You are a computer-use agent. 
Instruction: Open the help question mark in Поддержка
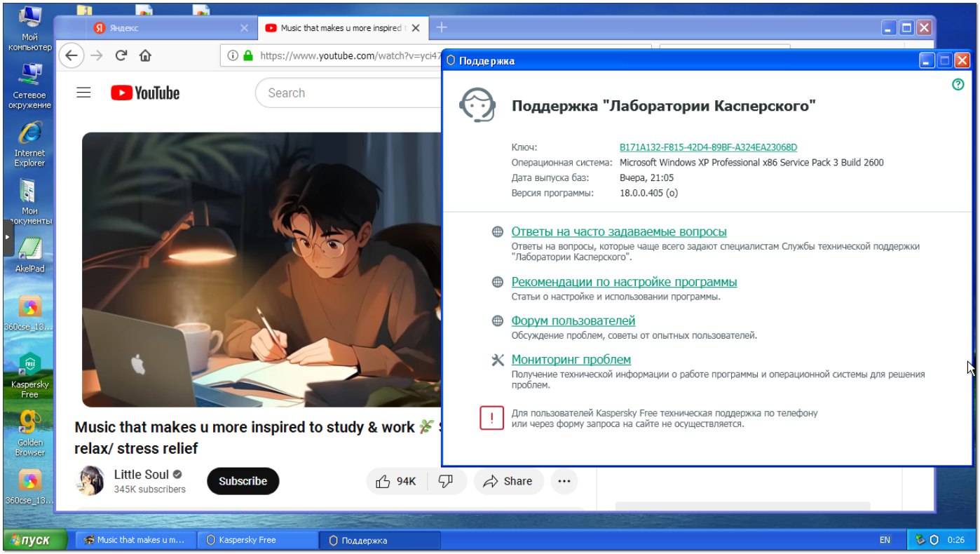pyautogui.click(x=958, y=84)
